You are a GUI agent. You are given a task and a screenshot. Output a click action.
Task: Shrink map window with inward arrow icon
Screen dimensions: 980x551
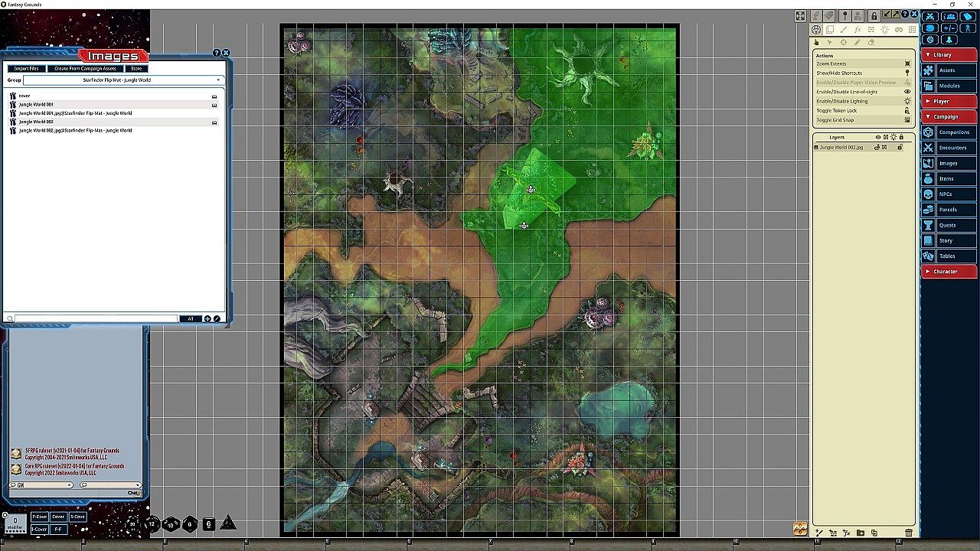click(887, 15)
